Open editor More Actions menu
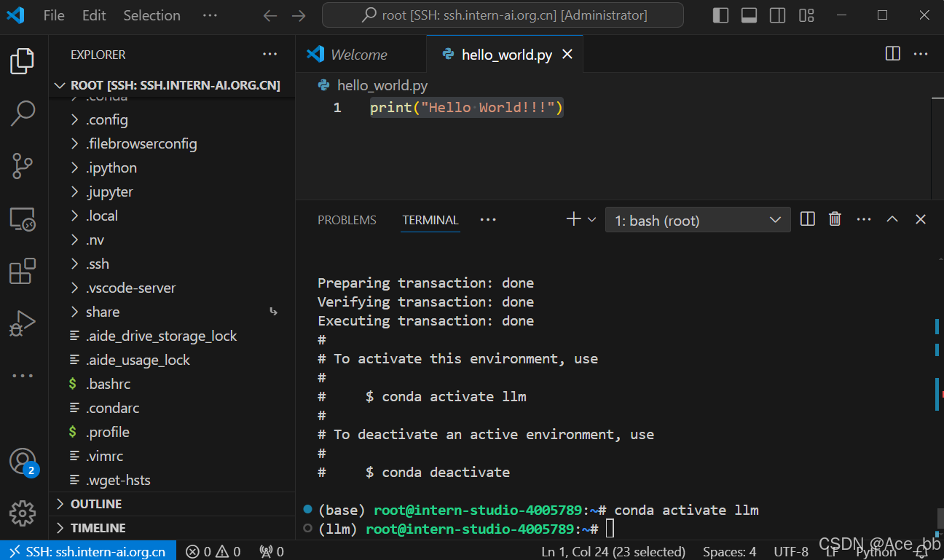The height and width of the screenshot is (560, 944). pyautogui.click(x=921, y=54)
